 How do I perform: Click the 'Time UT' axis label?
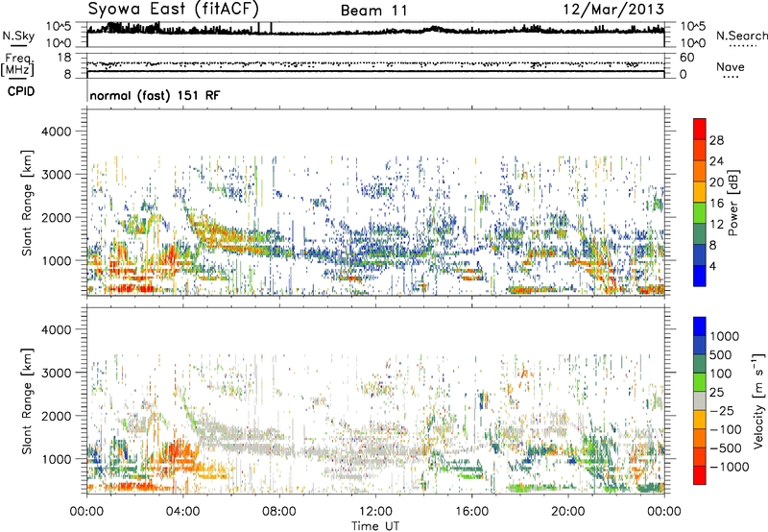(375, 526)
